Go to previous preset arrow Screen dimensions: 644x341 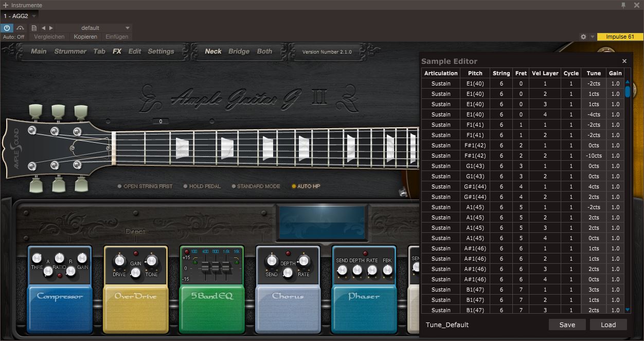point(43,28)
